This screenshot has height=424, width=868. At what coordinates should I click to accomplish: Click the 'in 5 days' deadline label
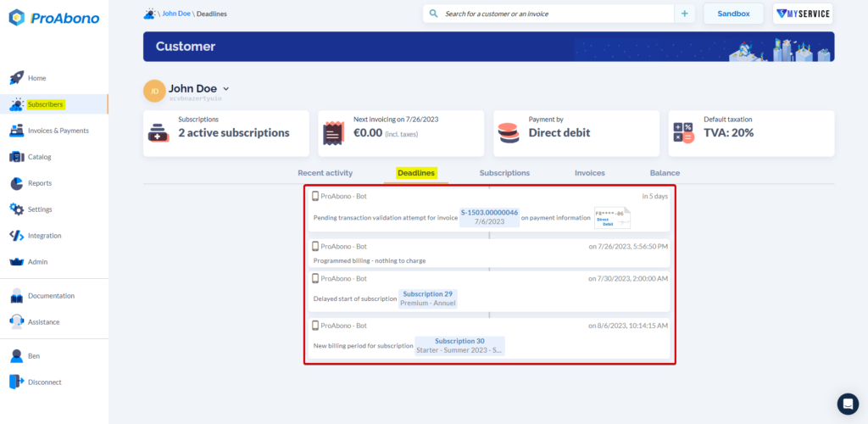click(x=655, y=196)
